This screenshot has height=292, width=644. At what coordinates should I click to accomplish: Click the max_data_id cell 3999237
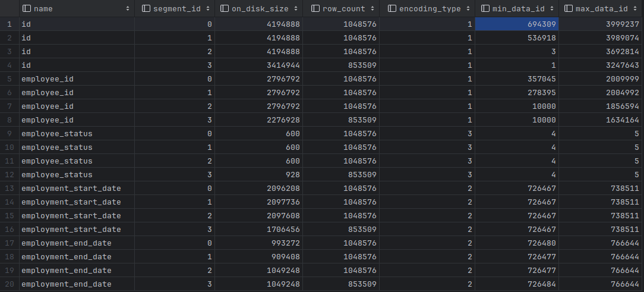click(x=601, y=24)
